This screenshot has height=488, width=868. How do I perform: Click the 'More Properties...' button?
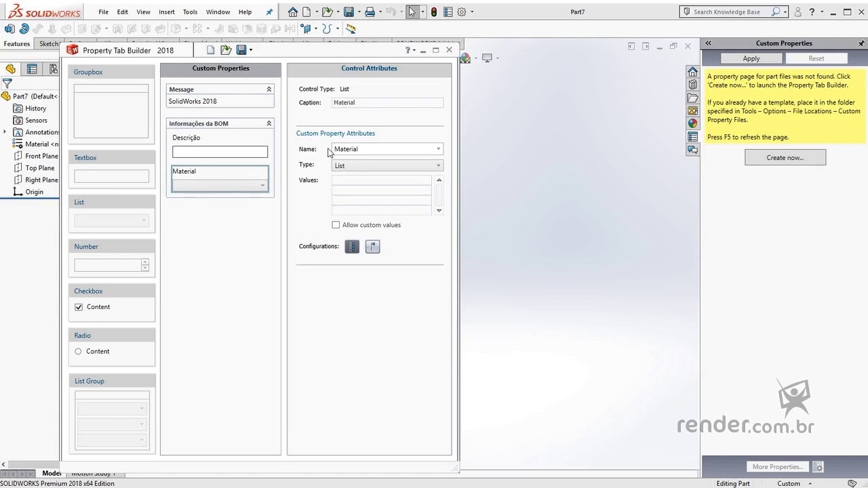(777, 467)
